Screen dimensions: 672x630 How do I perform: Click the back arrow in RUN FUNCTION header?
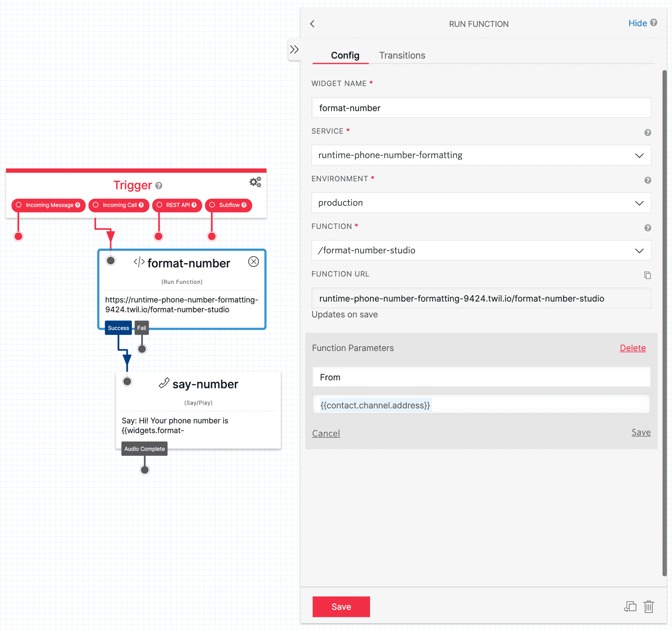(x=312, y=24)
